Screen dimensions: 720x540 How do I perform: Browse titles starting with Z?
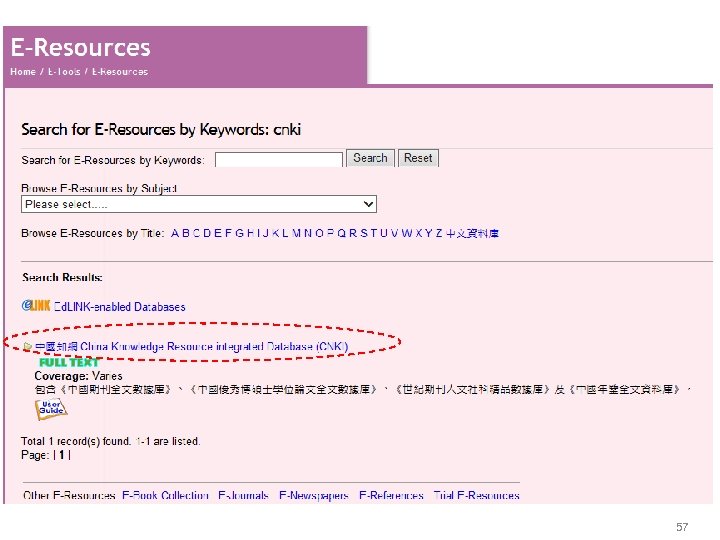439,233
